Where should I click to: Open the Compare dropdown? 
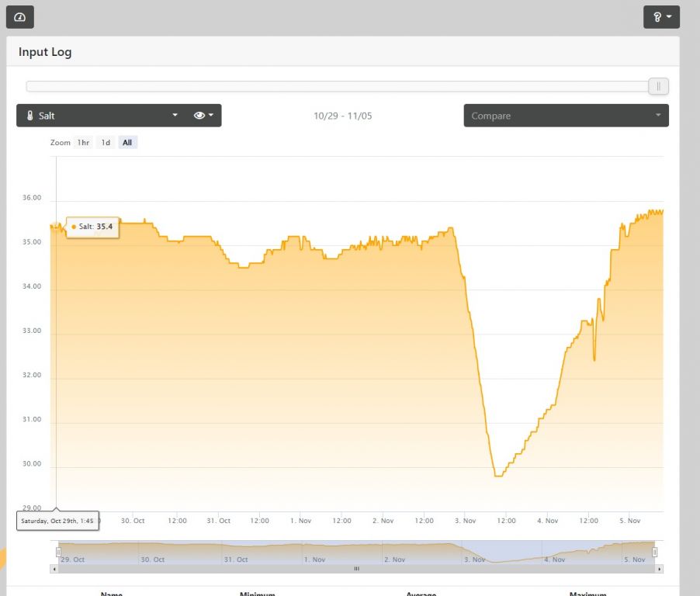point(566,116)
